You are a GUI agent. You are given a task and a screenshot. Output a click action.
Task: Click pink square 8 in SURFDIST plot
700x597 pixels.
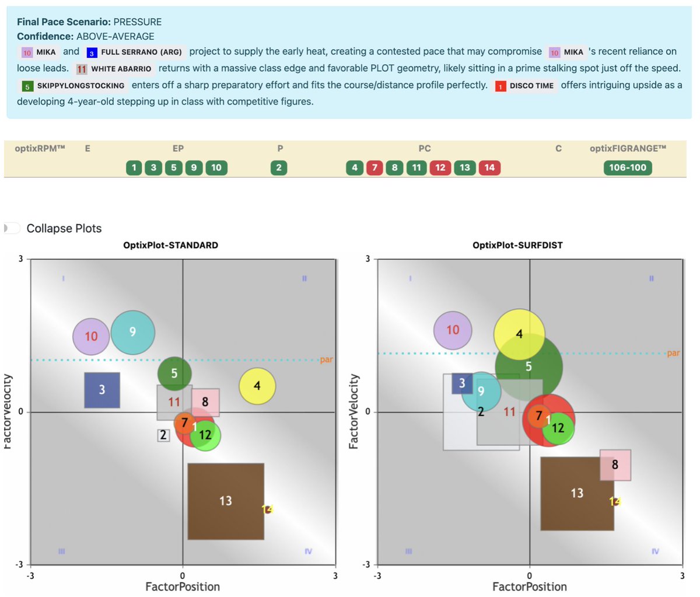coord(615,465)
